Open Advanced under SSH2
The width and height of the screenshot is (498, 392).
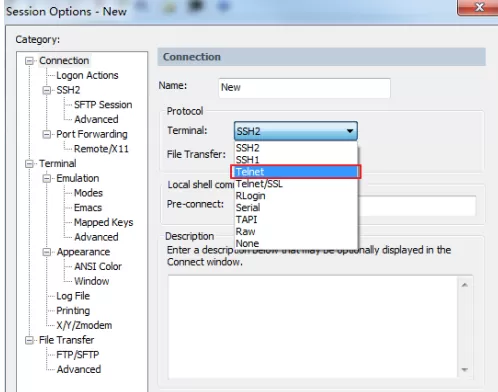[x=96, y=119]
